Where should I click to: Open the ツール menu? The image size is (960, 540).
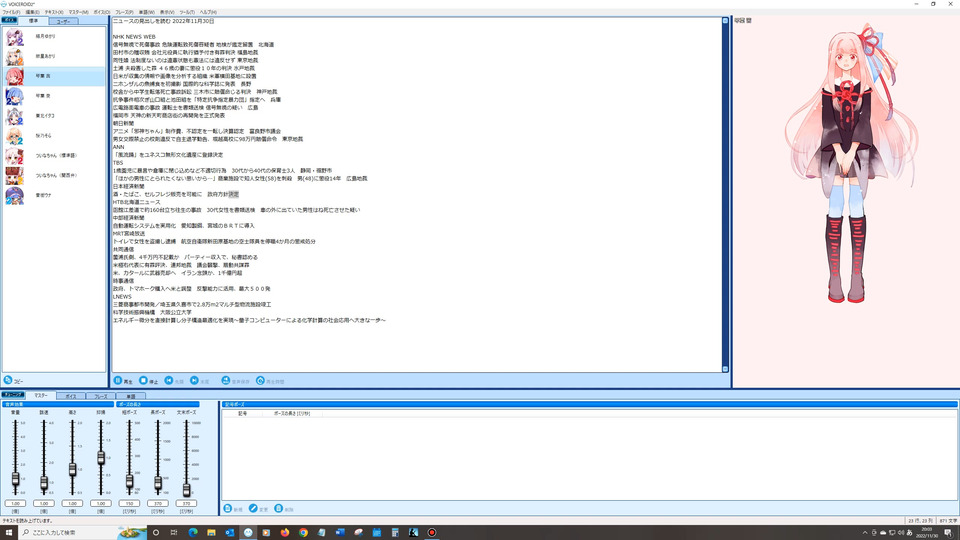click(x=187, y=12)
